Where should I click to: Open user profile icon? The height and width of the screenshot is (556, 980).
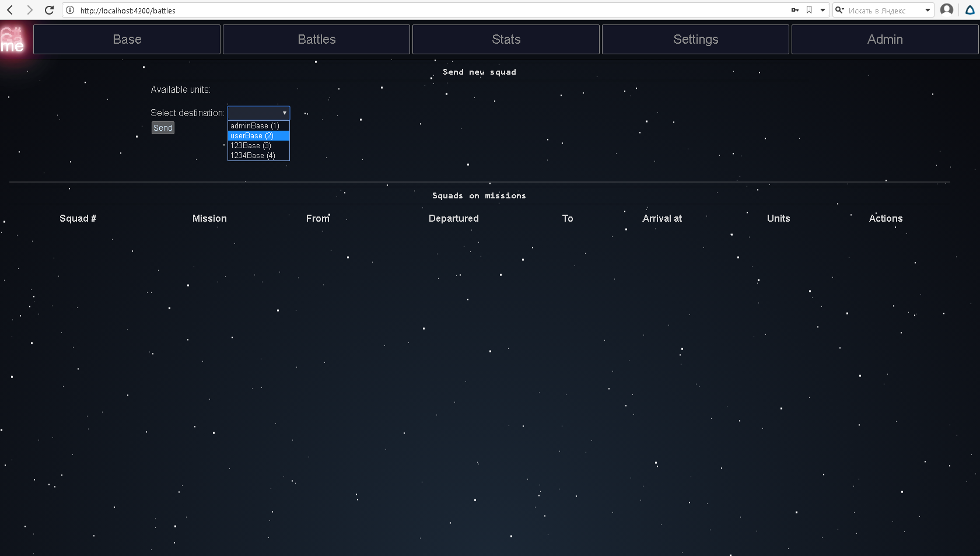947,10
